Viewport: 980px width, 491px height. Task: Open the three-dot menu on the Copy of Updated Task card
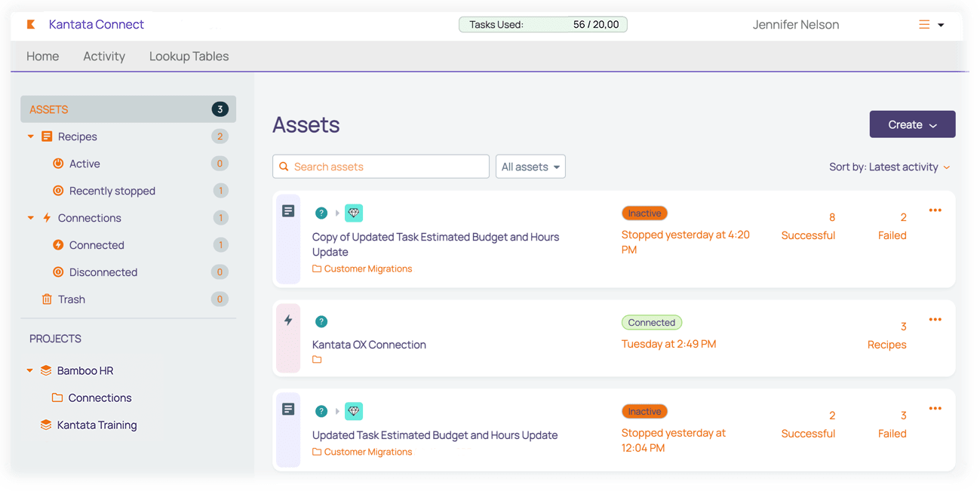pyautogui.click(x=935, y=210)
